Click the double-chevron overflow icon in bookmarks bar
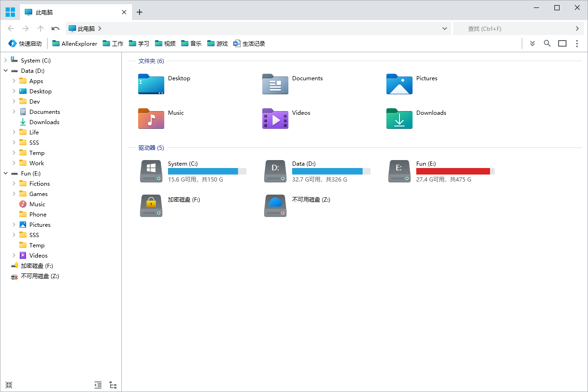 (532, 43)
